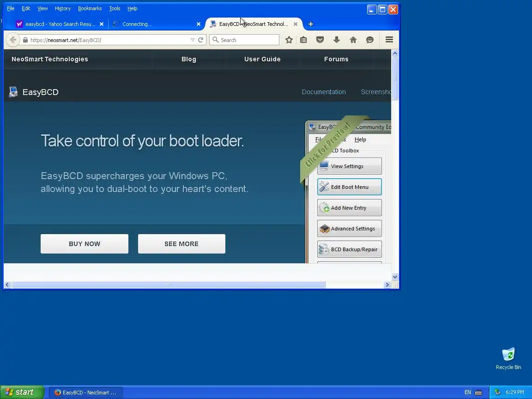The width and height of the screenshot is (532, 399).
Task: Click the EN language indicator
Action: click(x=467, y=392)
